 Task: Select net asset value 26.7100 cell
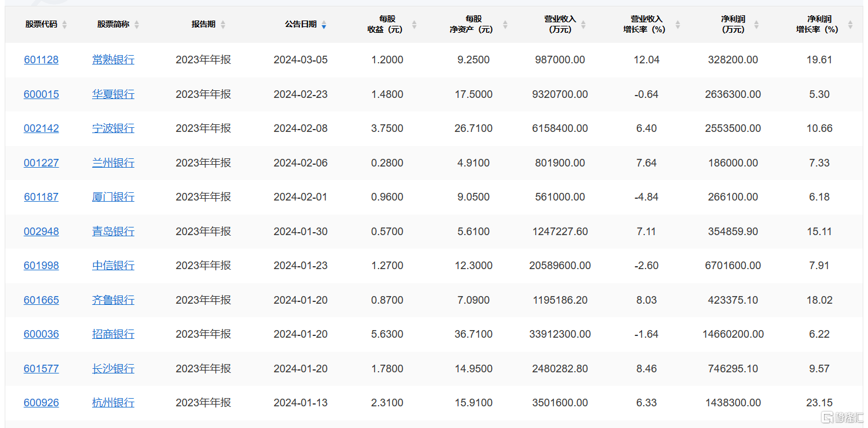[474, 128]
